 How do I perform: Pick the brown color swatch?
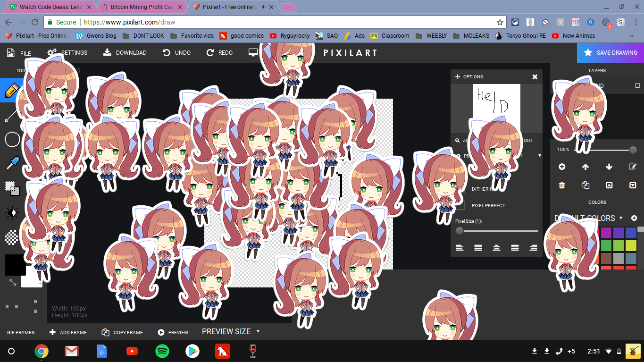tap(606, 258)
